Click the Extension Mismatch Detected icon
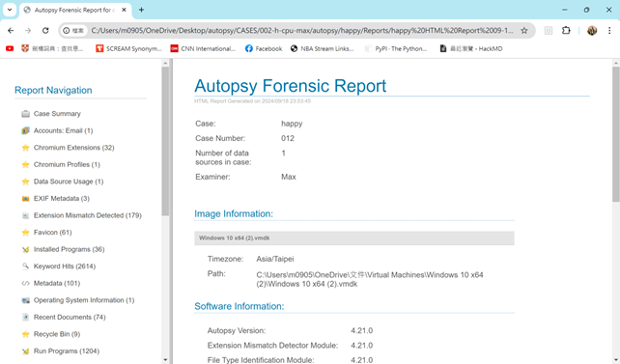620x364 pixels. click(x=26, y=215)
